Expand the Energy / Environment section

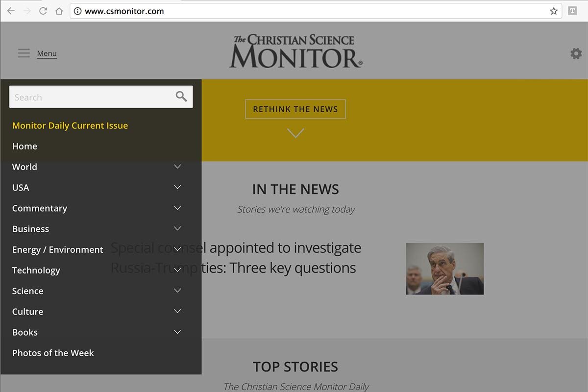pyautogui.click(x=178, y=249)
